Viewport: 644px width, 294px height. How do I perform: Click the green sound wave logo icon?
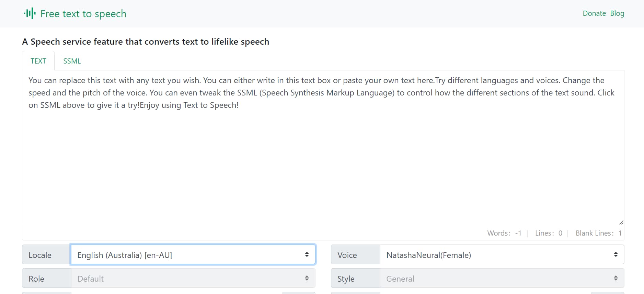click(x=30, y=13)
